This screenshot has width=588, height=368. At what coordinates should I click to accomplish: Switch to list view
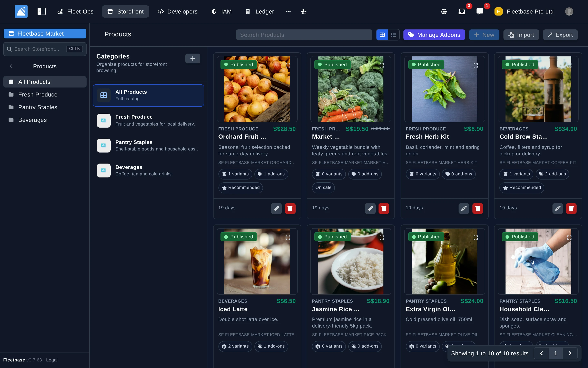coord(394,35)
